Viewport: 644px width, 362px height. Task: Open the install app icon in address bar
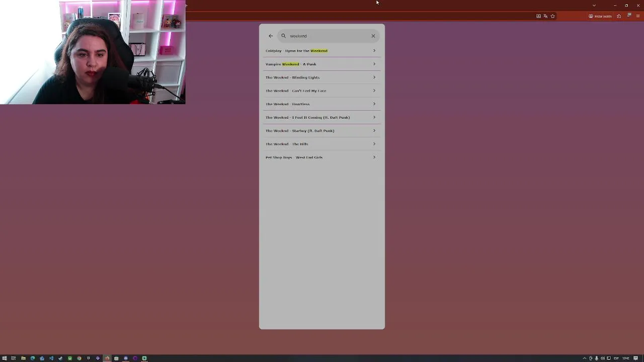(x=538, y=16)
